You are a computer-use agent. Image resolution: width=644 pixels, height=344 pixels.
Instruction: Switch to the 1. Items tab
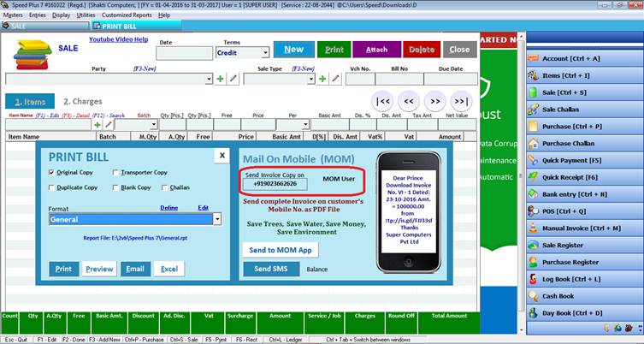[x=30, y=102]
